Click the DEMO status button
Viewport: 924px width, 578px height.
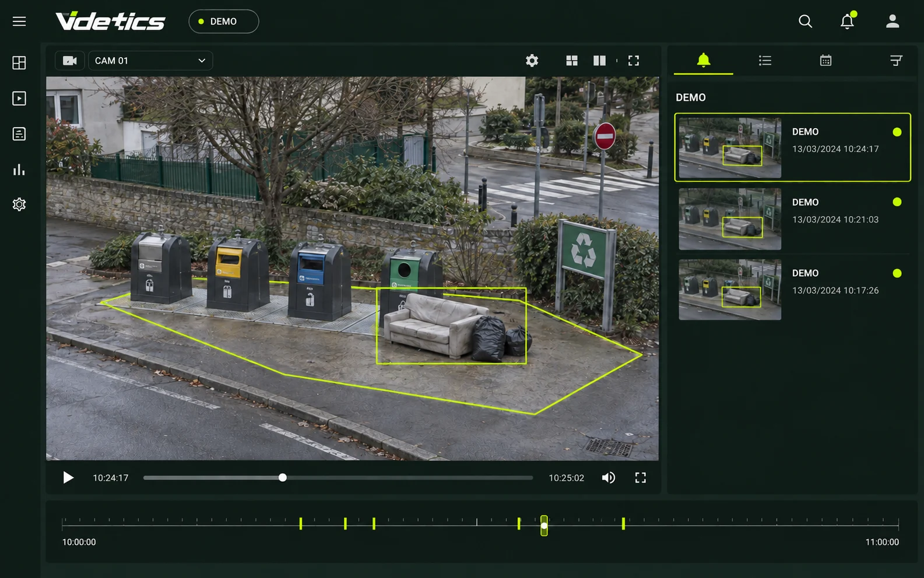tap(224, 22)
